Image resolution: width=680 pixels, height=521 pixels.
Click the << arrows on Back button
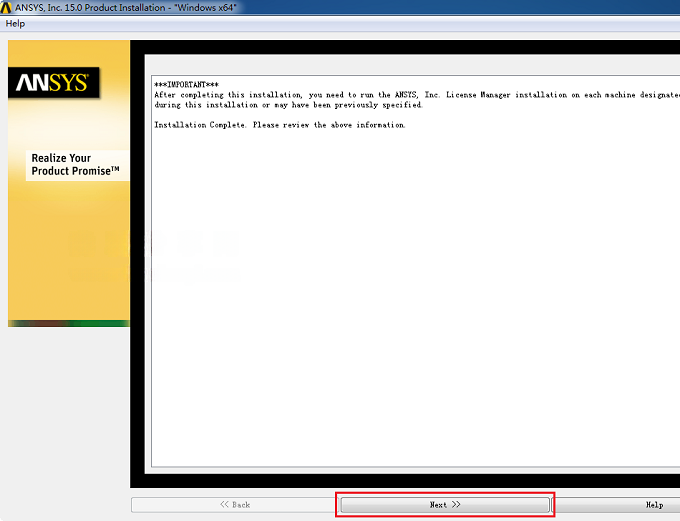pyautogui.click(x=224, y=504)
